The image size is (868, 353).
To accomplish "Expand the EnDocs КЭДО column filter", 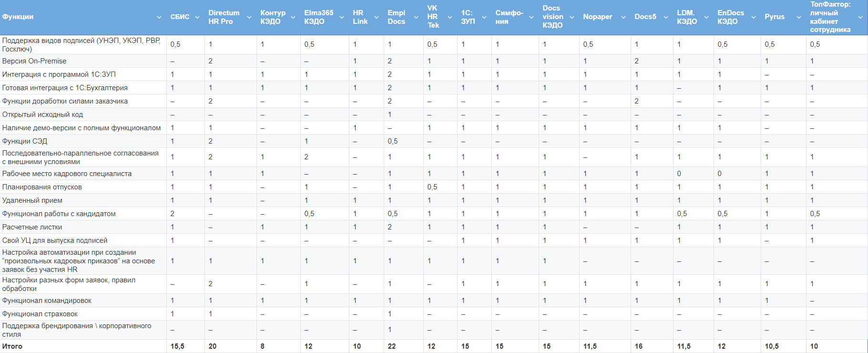I will (x=754, y=17).
